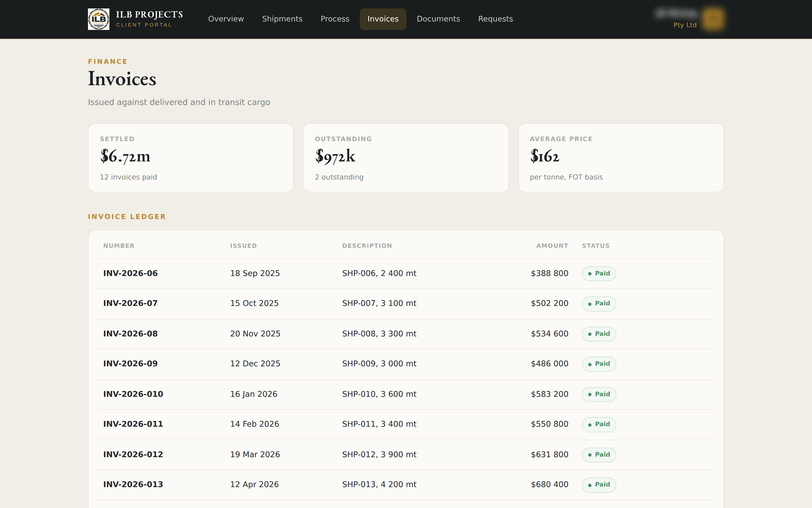Click the ILB PROJECTS title text
The image size is (812, 508).
click(149, 14)
